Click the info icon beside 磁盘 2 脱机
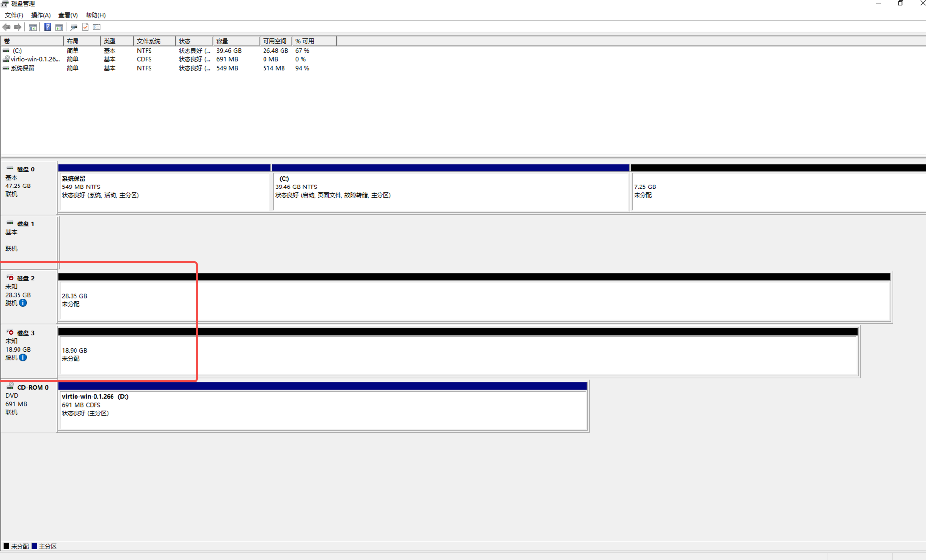This screenshot has height=560, width=926. (23, 303)
